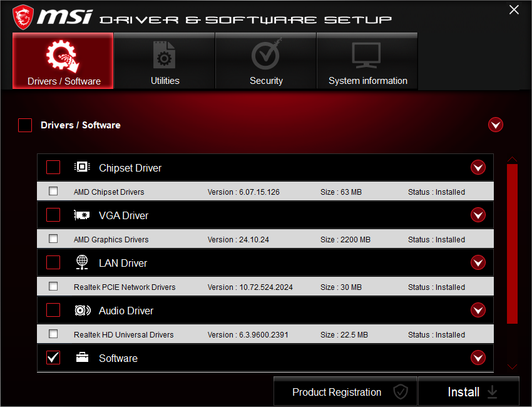The height and width of the screenshot is (407, 532).
Task: Click the scrollbar up arrow
Action: (x=512, y=159)
